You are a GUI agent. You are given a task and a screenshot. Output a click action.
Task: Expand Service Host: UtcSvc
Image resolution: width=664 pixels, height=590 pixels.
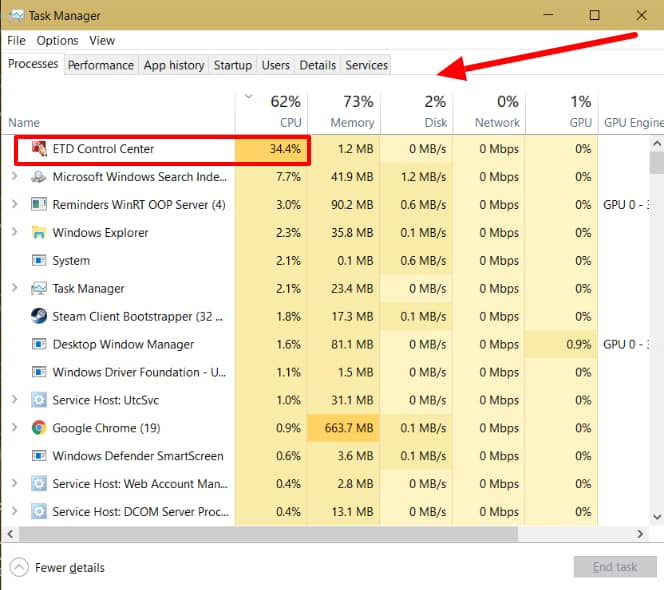(14, 399)
